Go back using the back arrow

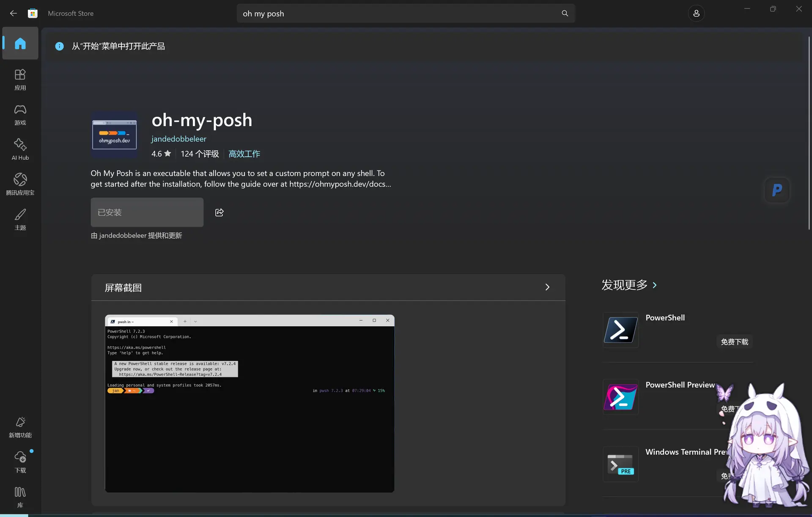(14, 14)
